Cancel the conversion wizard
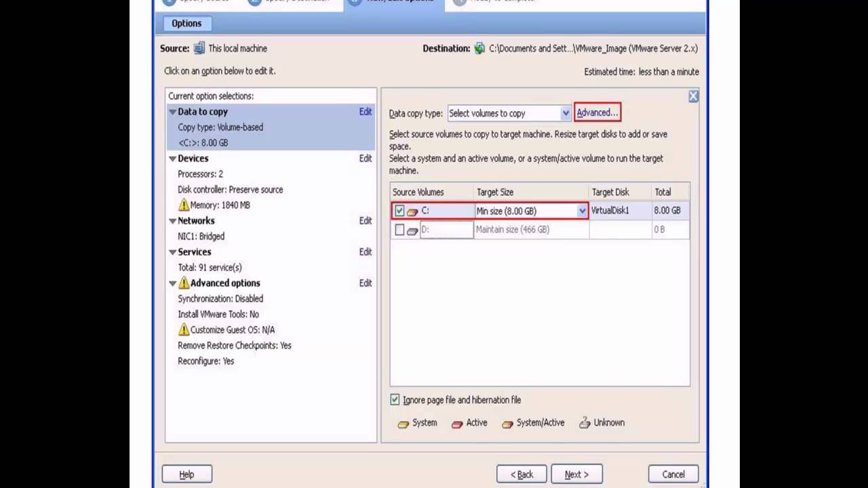 pos(673,474)
